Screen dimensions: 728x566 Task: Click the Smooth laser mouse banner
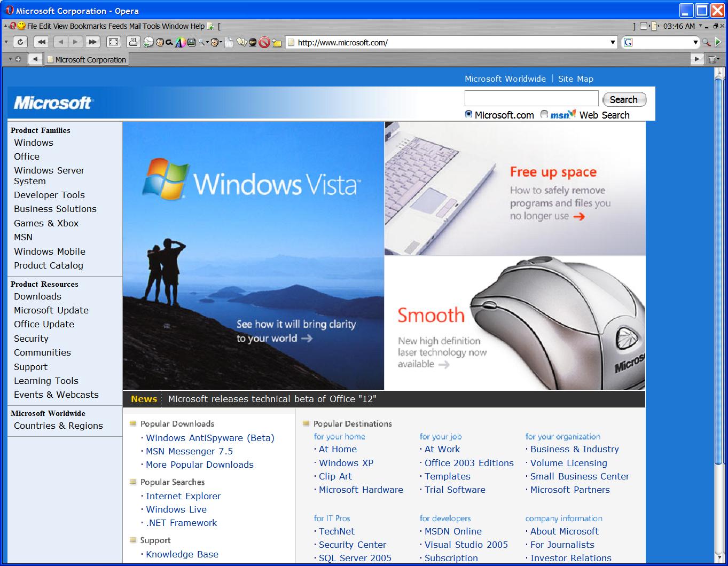click(x=515, y=323)
